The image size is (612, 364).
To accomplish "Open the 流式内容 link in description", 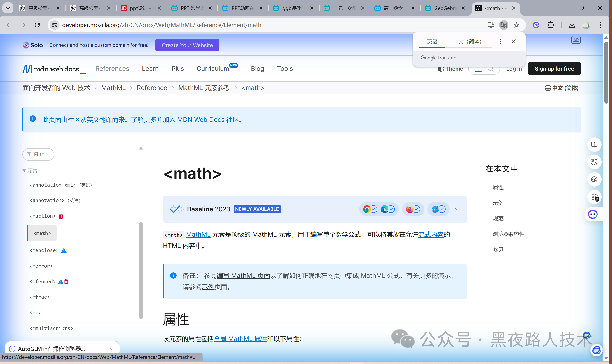I will point(431,234).
